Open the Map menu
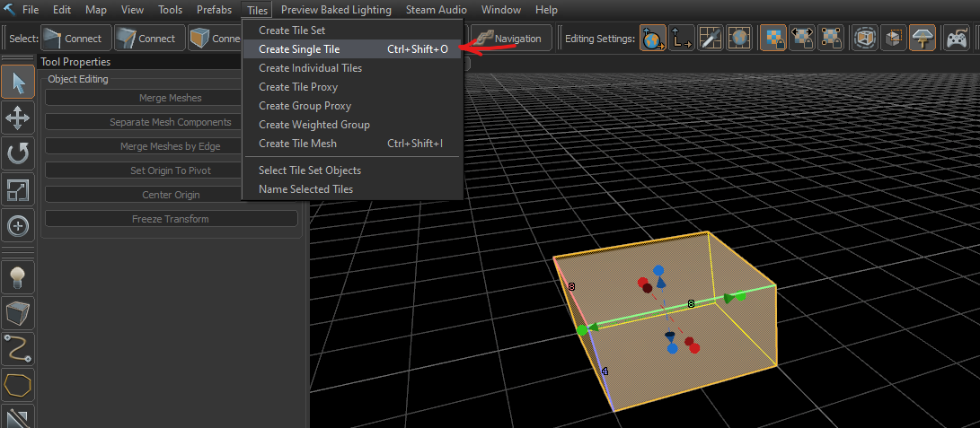This screenshot has width=980, height=428. (95, 10)
